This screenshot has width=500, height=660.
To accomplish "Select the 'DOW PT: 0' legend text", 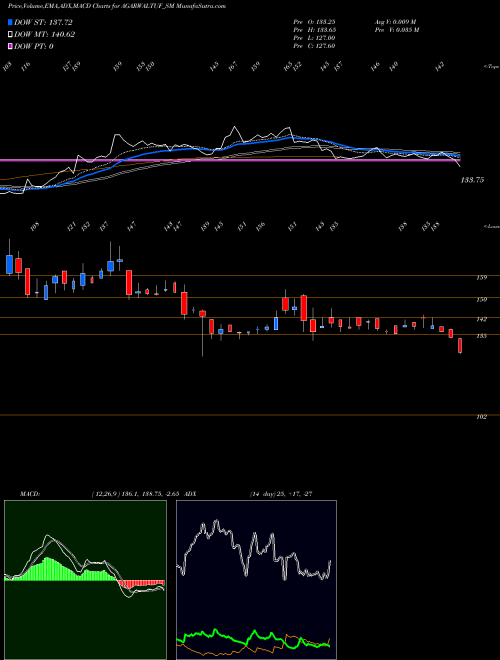I will click(x=34, y=46).
